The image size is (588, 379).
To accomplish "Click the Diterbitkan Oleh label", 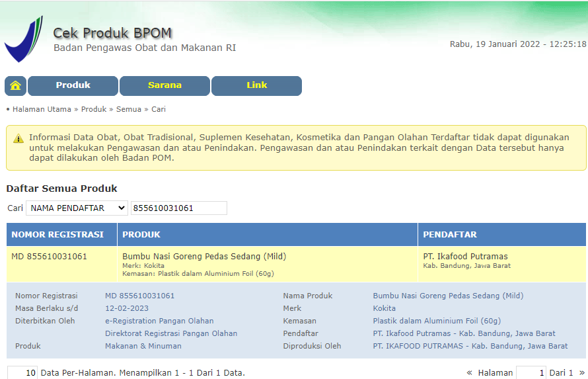I will [45, 321].
